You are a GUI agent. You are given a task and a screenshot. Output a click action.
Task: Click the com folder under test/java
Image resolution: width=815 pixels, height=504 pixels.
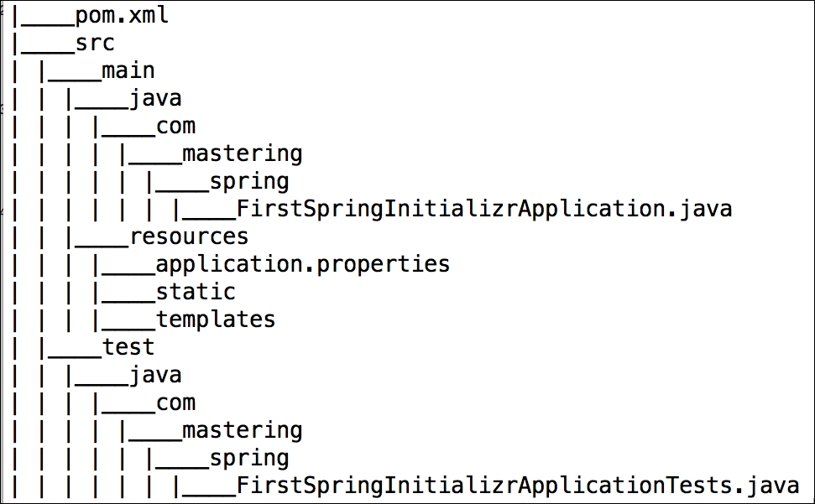(x=175, y=403)
